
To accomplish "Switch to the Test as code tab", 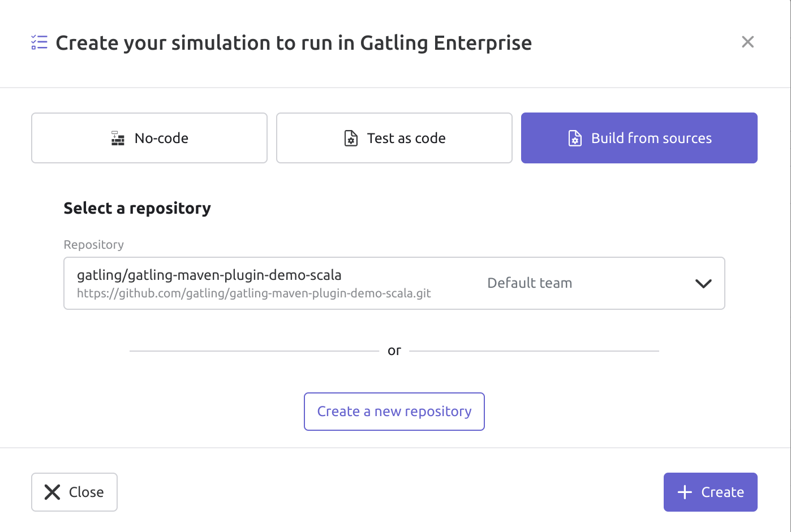I will coord(394,138).
